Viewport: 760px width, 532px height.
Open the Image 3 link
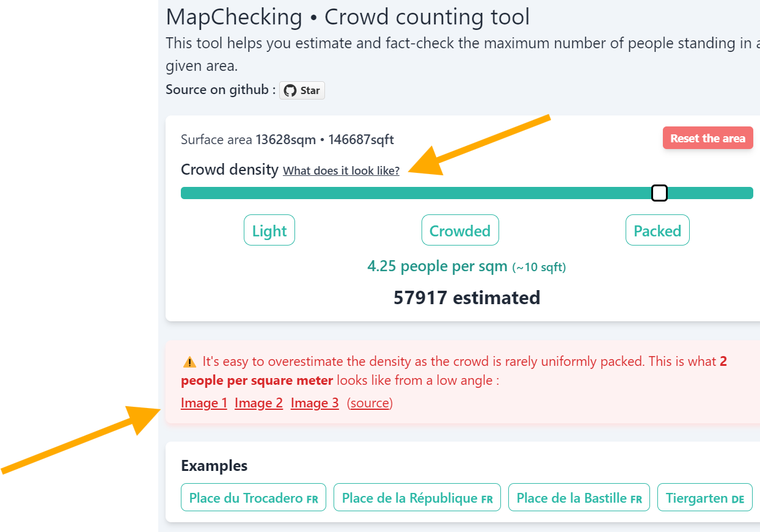315,403
